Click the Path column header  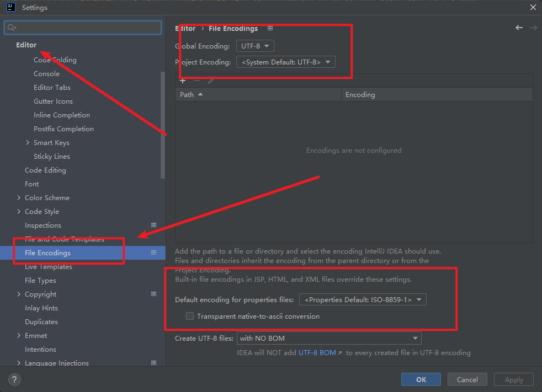[258, 95]
